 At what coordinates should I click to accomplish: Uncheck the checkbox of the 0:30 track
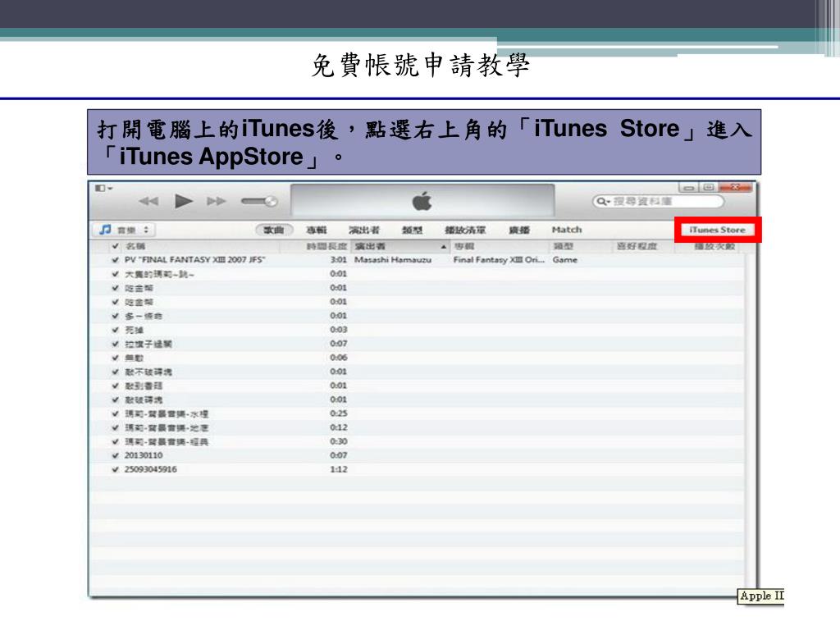coord(115,441)
